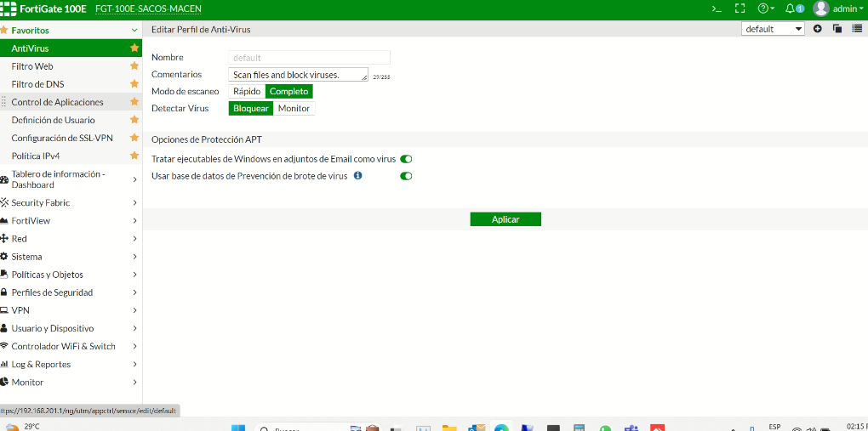Viewport: 868px width, 431px height.
Task: Click the fullscreen mode icon
Action: [x=740, y=9]
